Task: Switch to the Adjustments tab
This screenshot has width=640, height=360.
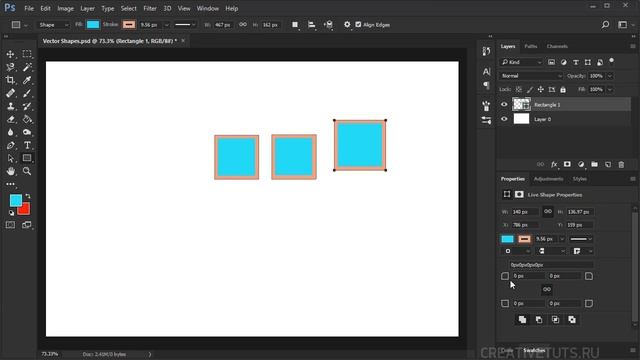Action: pyautogui.click(x=549, y=179)
